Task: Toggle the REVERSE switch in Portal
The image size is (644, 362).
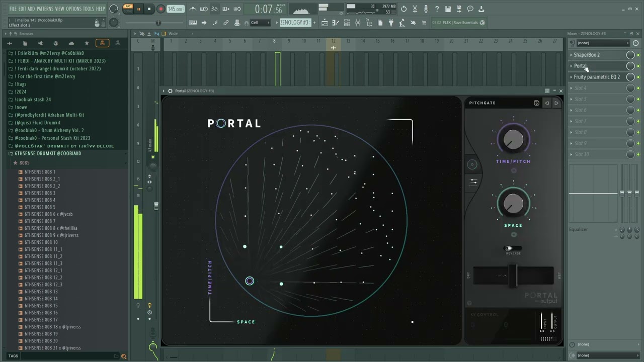Action: click(x=513, y=248)
